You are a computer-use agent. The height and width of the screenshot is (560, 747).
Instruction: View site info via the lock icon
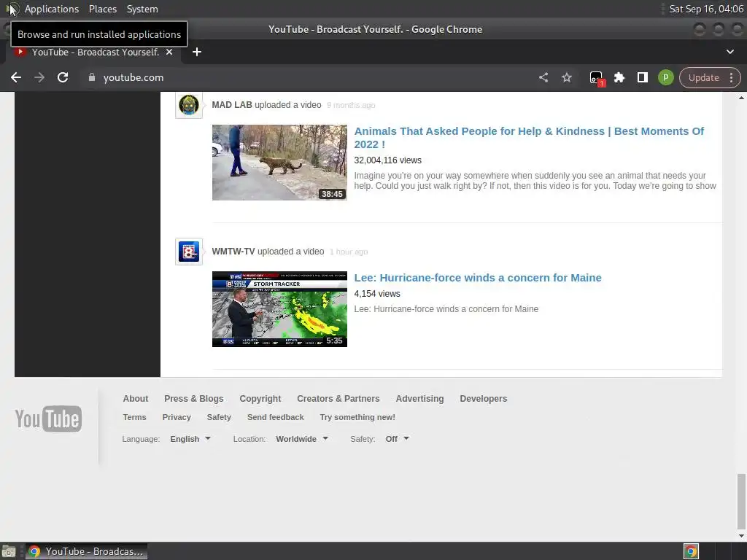(92, 77)
